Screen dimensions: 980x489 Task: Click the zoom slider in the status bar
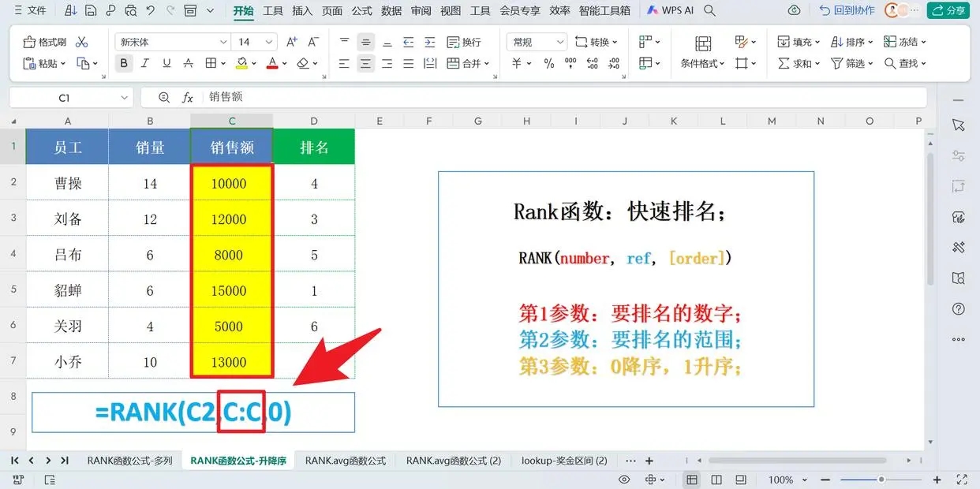click(x=881, y=480)
